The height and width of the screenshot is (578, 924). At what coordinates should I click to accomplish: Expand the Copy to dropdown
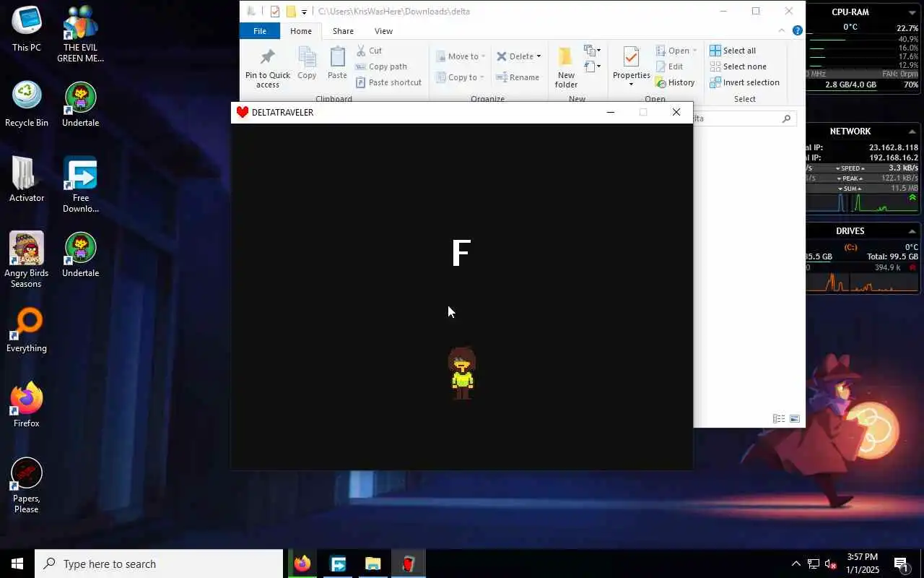(482, 77)
